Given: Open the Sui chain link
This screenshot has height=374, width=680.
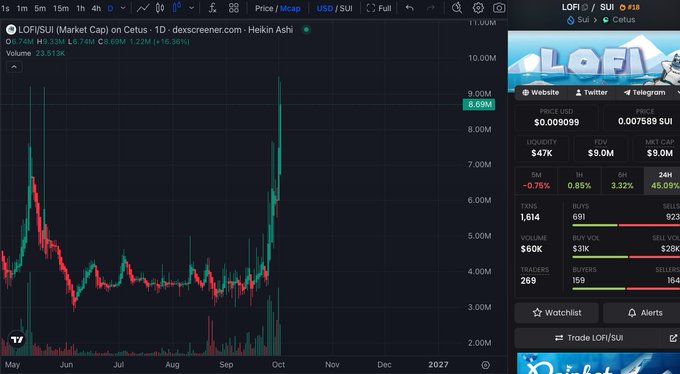Looking at the screenshot, I should pos(578,20).
